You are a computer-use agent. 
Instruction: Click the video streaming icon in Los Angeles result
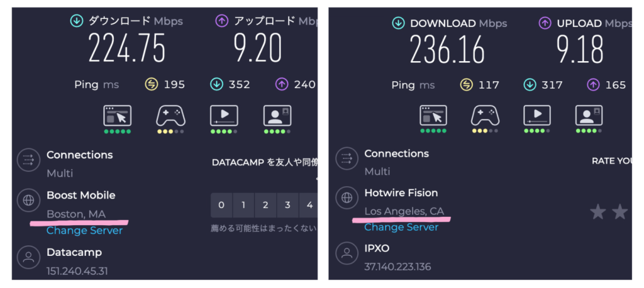point(537,115)
